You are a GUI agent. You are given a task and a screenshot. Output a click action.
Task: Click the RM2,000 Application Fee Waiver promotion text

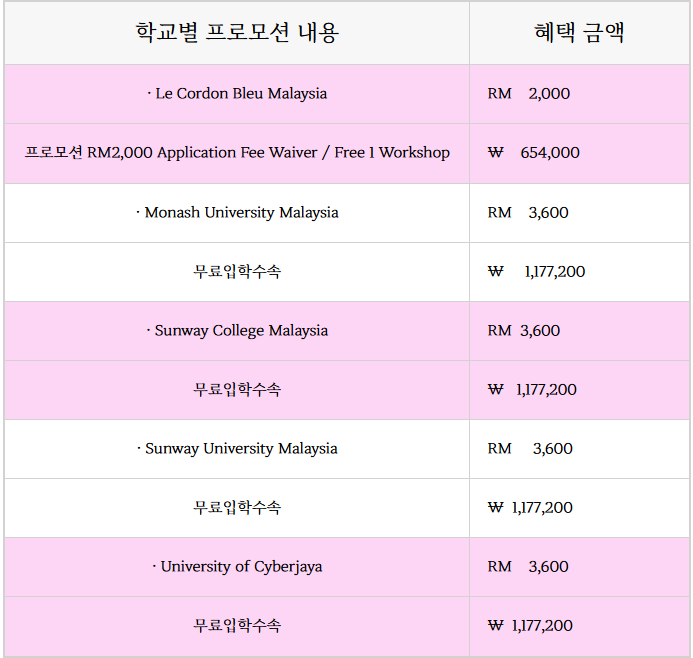point(237,153)
